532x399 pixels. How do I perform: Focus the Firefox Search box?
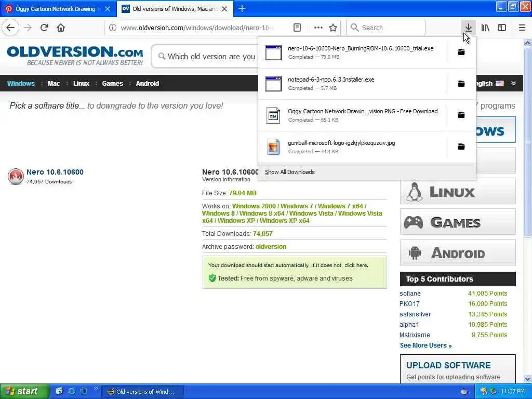pyautogui.click(x=385, y=28)
